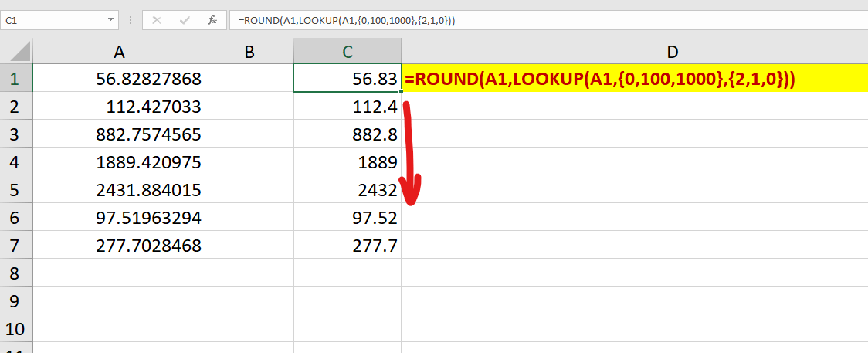Viewport: 868px width, 353px height.
Task: Click cell containing 277.7028468
Action: (x=119, y=245)
